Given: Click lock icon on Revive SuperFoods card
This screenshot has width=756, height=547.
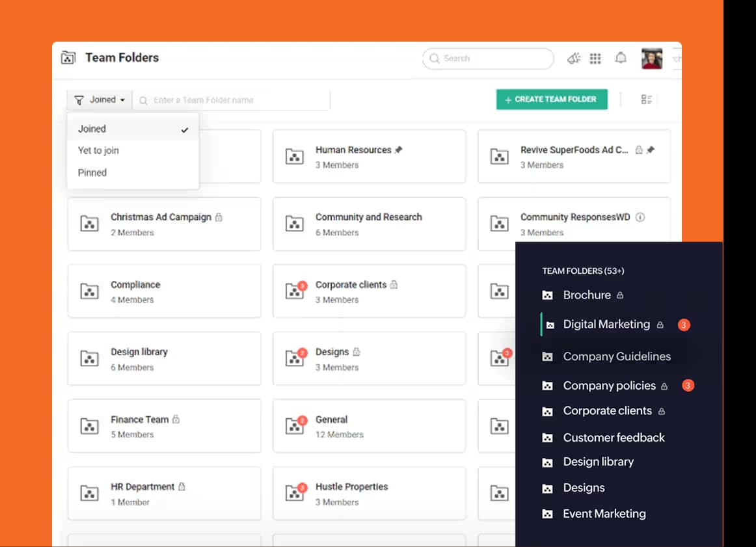Looking at the screenshot, I should 639,150.
